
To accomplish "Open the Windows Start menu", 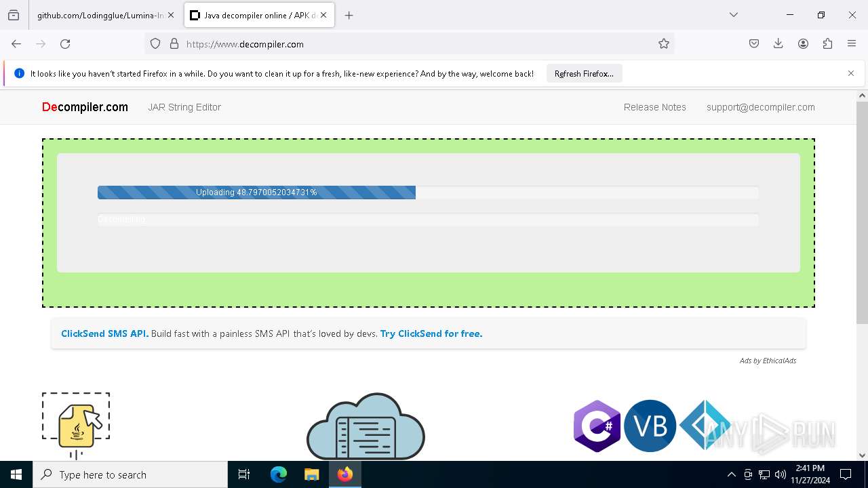I will [x=16, y=474].
